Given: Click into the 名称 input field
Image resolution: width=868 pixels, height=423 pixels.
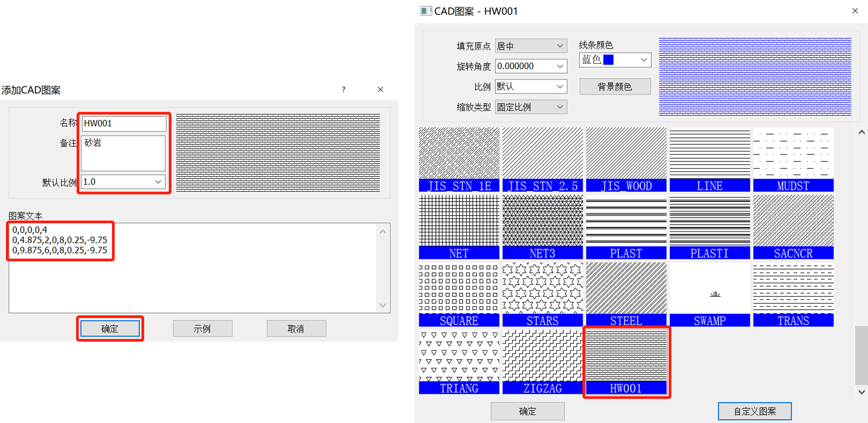Looking at the screenshot, I should click(x=124, y=124).
